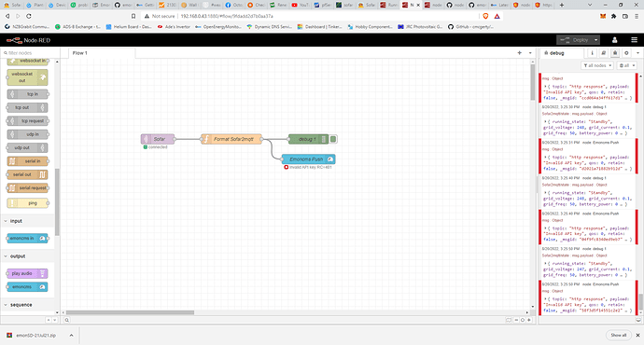Screen dimensions: 644x345
Task: Open Brave Shields icon
Action: [485, 16]
